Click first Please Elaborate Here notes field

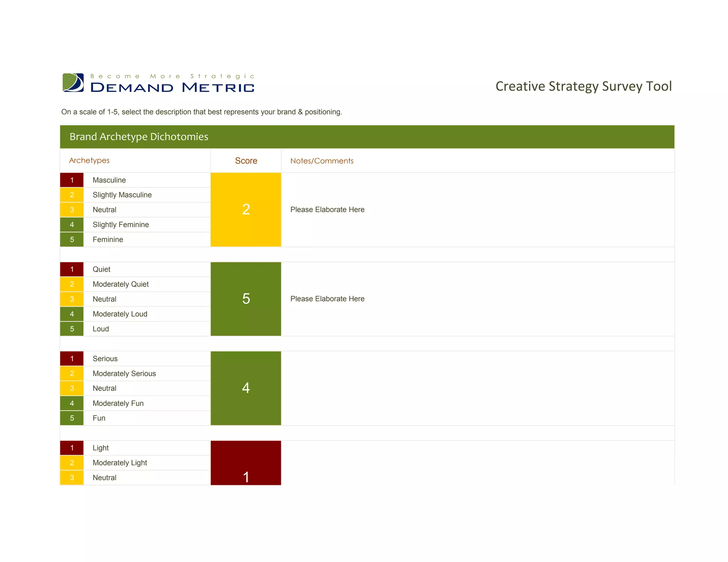coord(327,210)
